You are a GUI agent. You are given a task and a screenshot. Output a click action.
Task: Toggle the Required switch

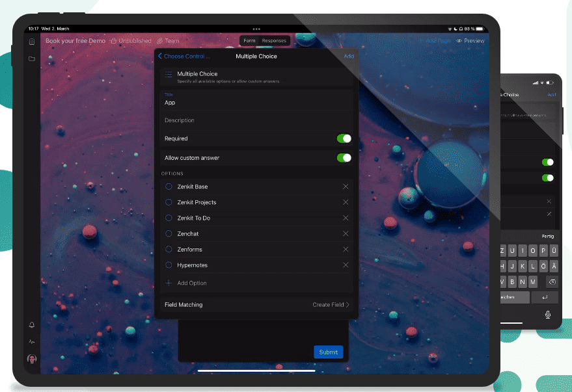(x=344, y=138)
